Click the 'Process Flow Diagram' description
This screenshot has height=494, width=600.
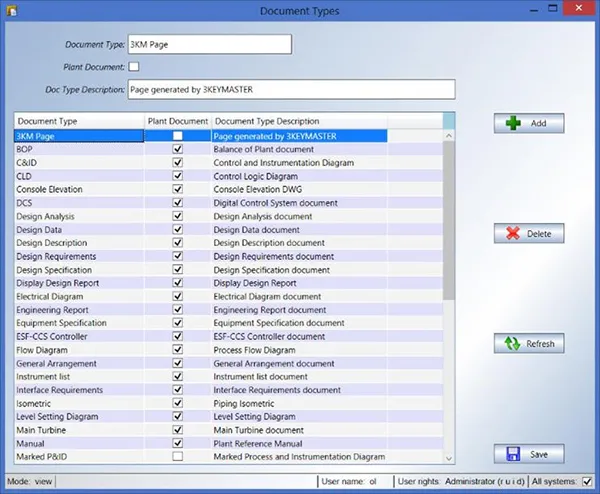click(x=300, y=350)
